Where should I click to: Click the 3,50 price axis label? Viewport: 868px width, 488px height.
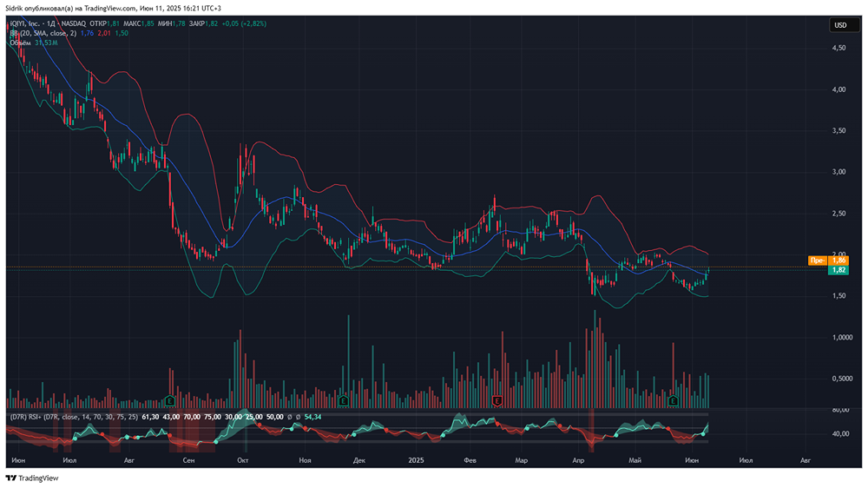click(x=838, y=131)
